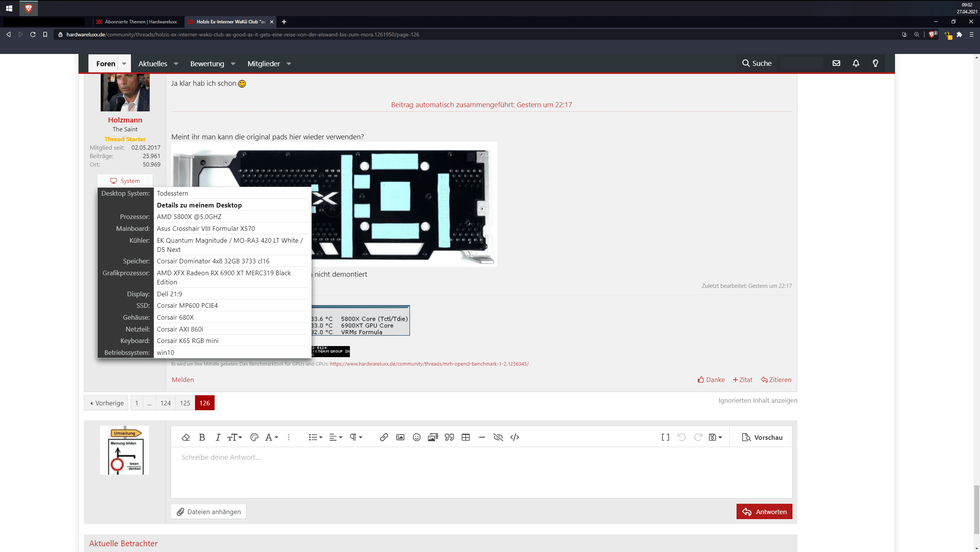Go to Vorherige previous page
The height and width of the screenshot is (552, 980).
[x=106, y=403]
